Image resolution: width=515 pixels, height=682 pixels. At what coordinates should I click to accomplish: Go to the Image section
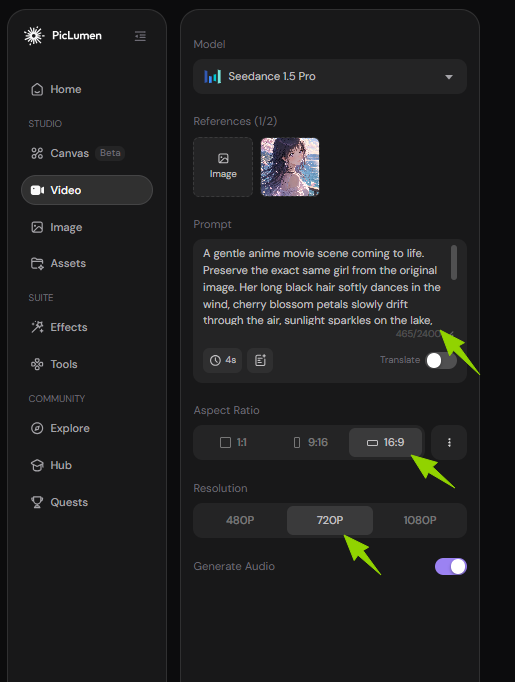[x=87, y=227]
